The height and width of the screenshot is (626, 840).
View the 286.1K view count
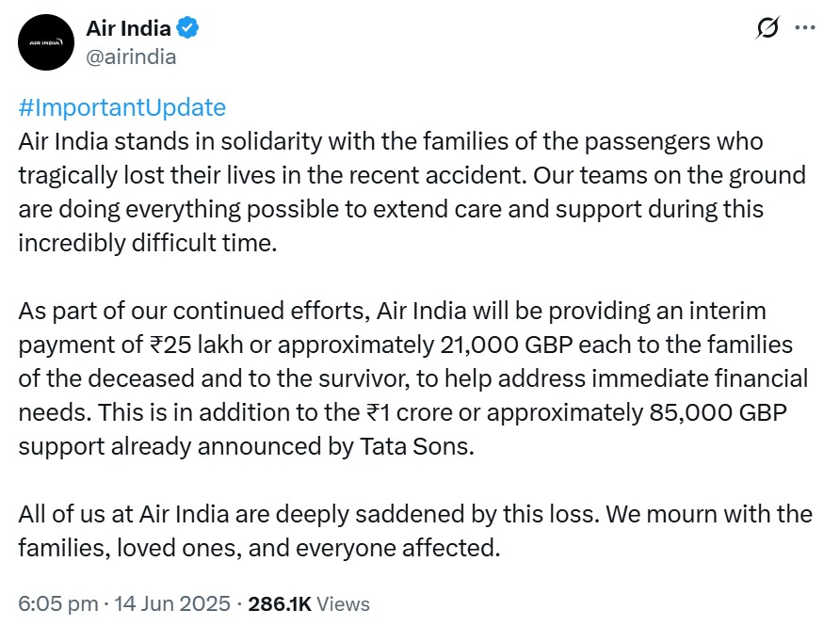click(280, 603)
